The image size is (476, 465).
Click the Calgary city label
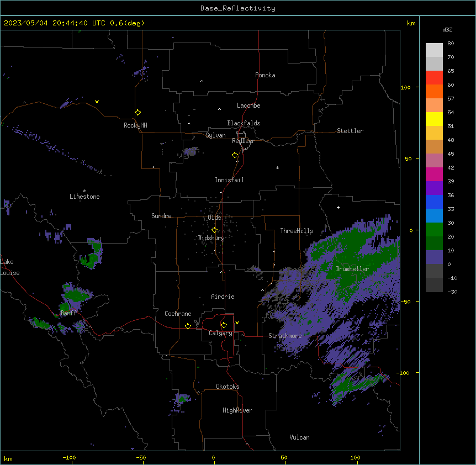pos(220,333)
